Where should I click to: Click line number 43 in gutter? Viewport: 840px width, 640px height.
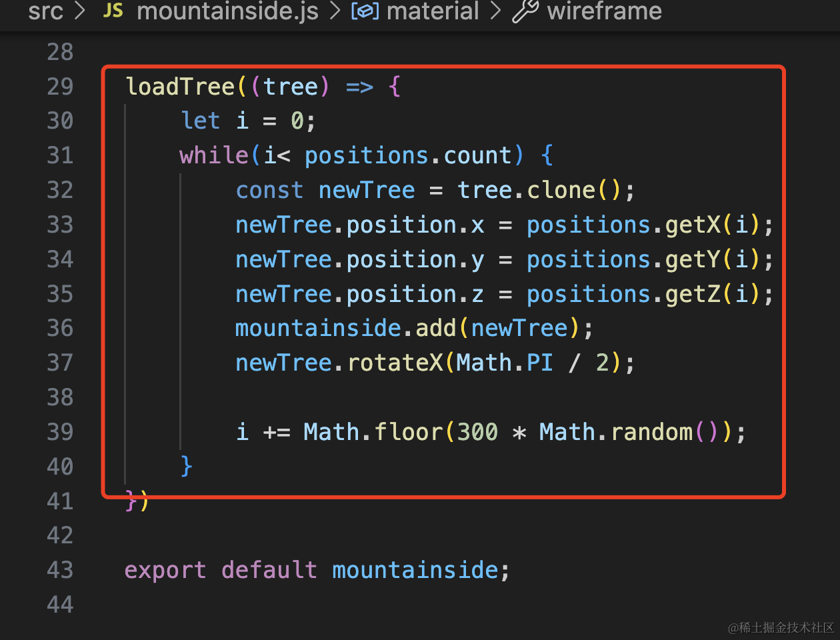[x=60, y=570]
